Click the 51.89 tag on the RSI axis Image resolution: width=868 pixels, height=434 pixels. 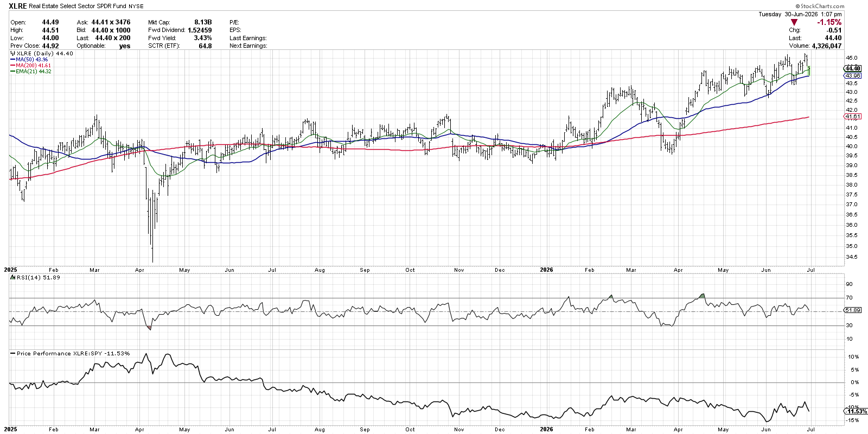(x=853, y=310)
